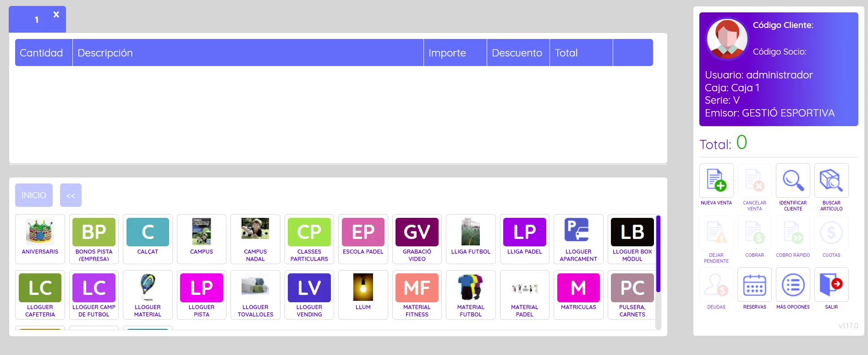Select the Lloguer Camp de Futbol tile

point(94,295)
